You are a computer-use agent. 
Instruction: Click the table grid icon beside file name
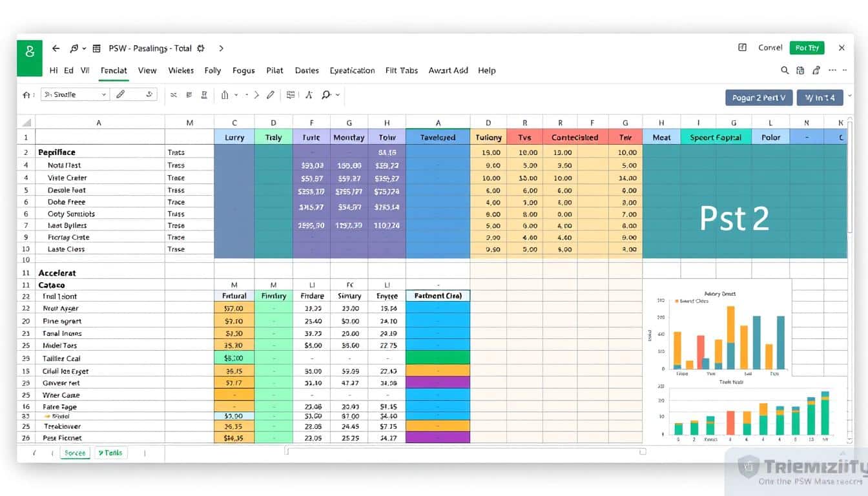coord(97,48)
